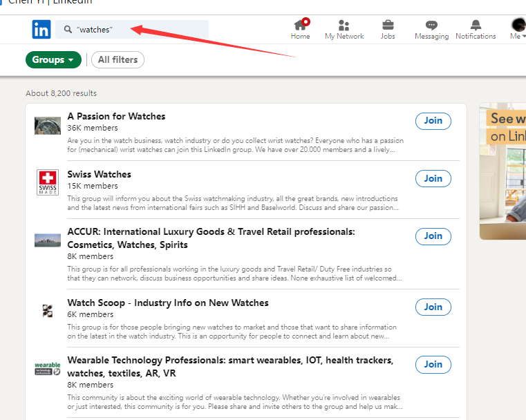Screen dimensions: 526x420
Task: Click the search magnifier icon
Action: click(68, 30)
